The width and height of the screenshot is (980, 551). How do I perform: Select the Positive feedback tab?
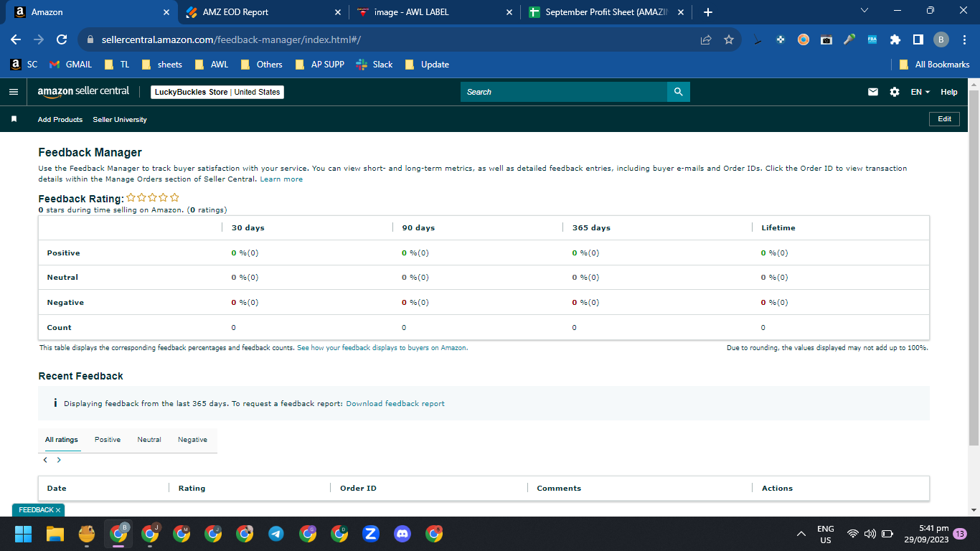pos(108,440)
